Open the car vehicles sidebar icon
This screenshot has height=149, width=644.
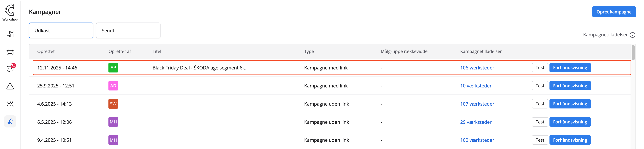coord(10,52)
